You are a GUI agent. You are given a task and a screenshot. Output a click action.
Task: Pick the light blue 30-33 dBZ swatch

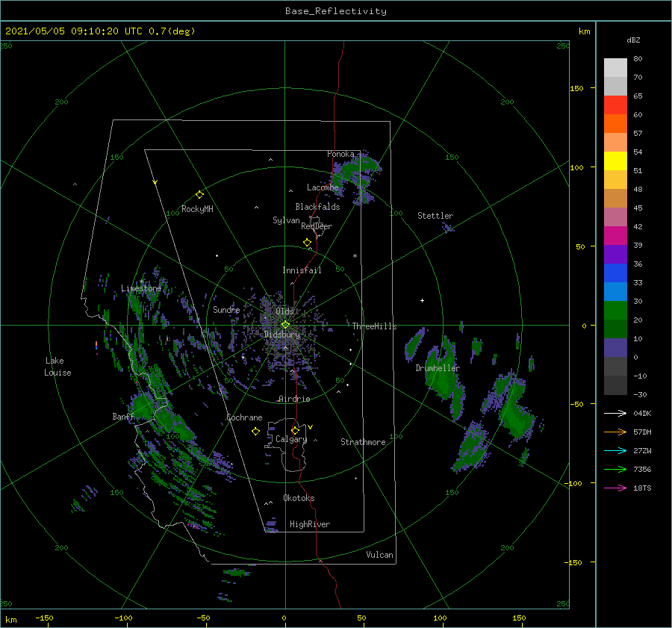click(615, 292)
